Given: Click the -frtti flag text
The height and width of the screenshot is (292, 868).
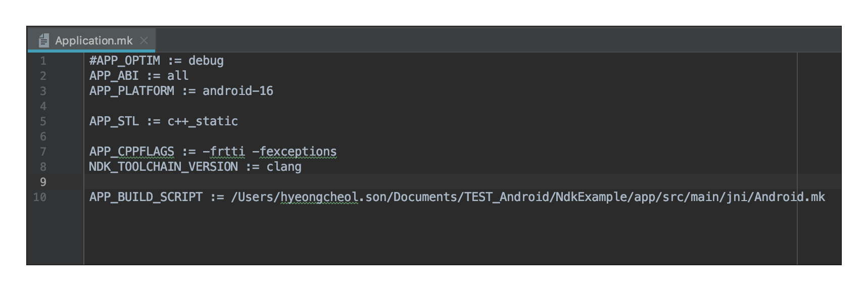Looking at the screenshot, I should tap(223, 152).
